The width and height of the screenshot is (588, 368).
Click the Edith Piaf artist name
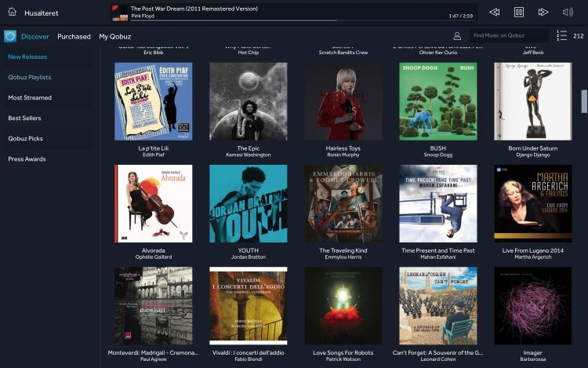click(x=154, y=155)
